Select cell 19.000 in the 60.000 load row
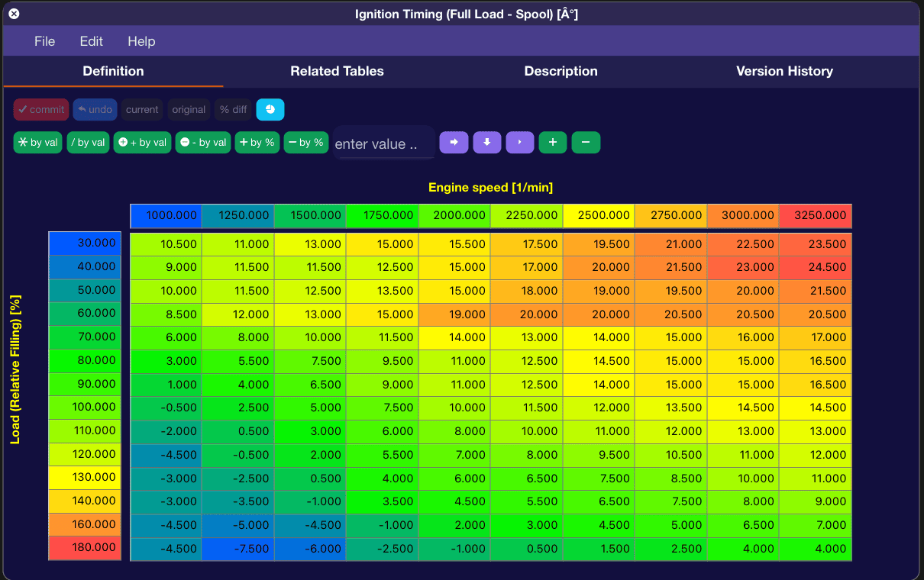Screen dimensions: 924x580 454,314
